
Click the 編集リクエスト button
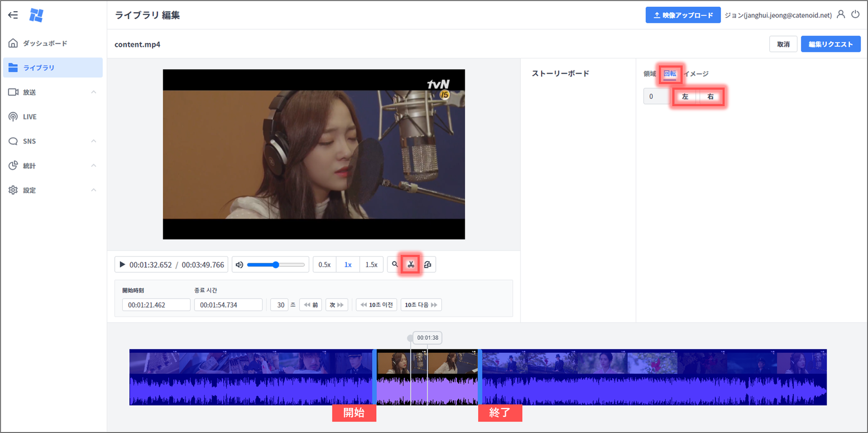coord(830,44)
